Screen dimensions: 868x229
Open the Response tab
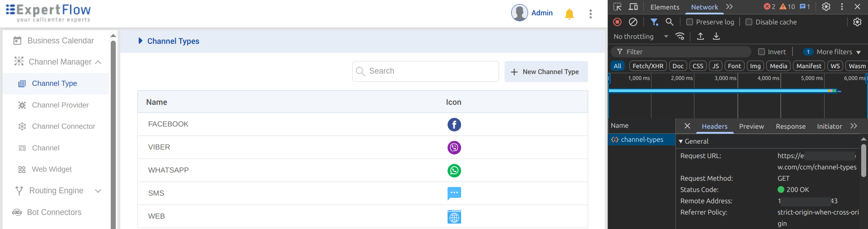click(x=790, y=126)
